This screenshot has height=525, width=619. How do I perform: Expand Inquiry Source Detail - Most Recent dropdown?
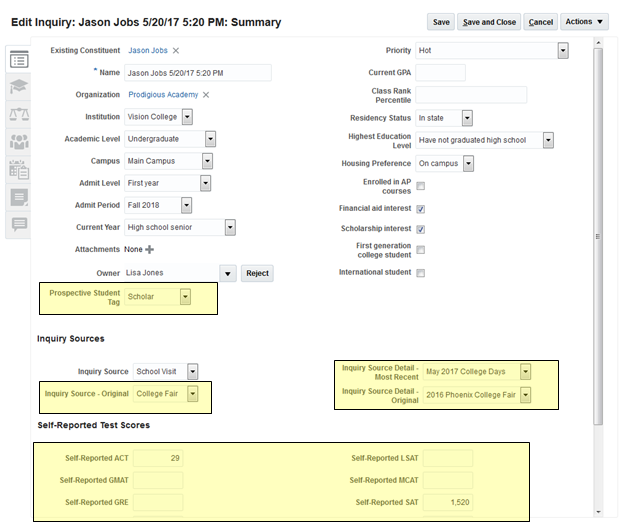(x=525, y=371)
